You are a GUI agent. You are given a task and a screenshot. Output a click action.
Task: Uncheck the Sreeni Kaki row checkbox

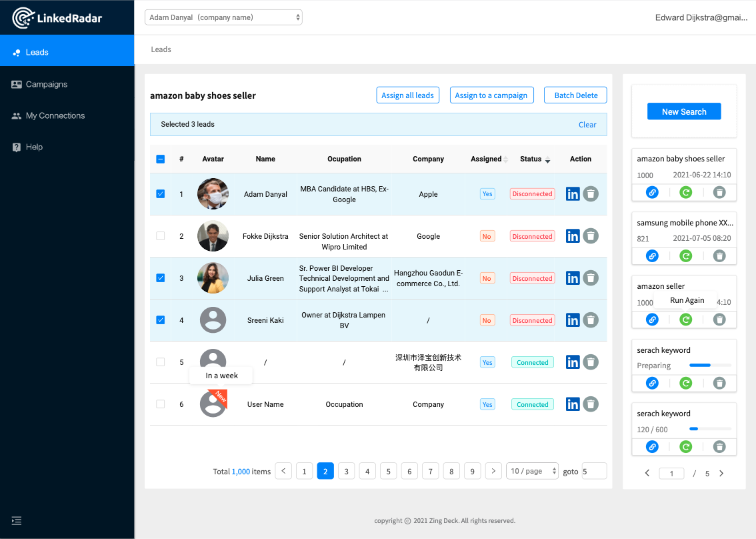coord(161,320)
